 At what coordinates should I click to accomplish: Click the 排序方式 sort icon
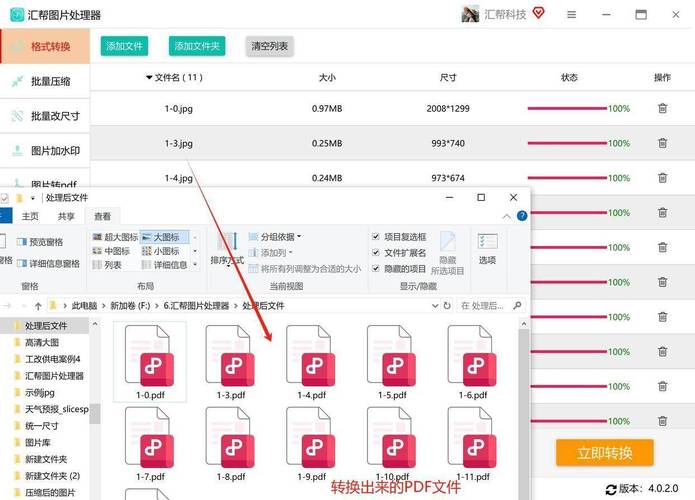227,249
